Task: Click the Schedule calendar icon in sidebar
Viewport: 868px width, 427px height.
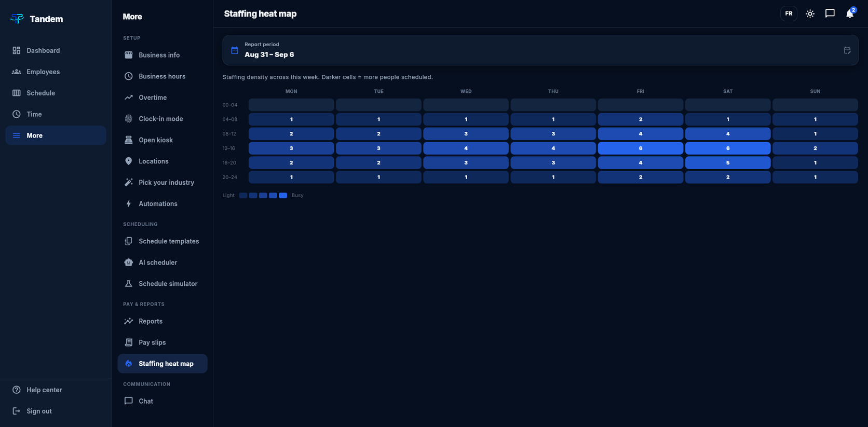Action: [17, 93]
